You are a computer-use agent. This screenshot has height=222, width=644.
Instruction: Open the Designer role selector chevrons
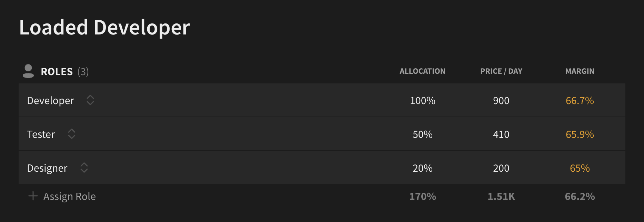[x=84, y=168]
